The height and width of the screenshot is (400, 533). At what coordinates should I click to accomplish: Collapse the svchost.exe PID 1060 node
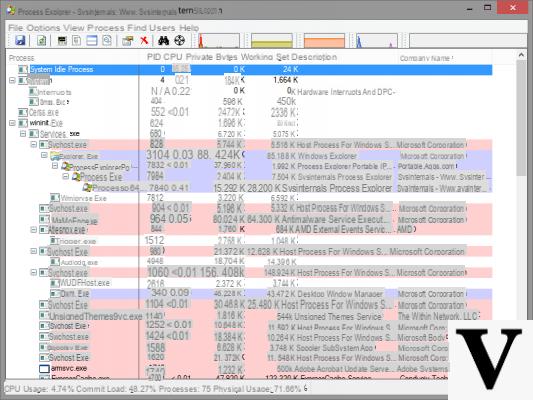pyautogui.click(x=34, y=272)
